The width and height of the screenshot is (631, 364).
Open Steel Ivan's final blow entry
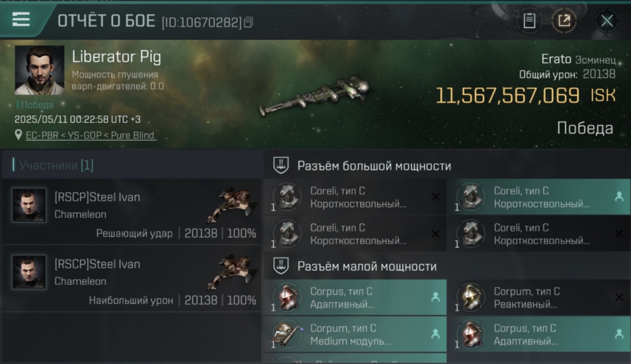click(x=132, y=211)
